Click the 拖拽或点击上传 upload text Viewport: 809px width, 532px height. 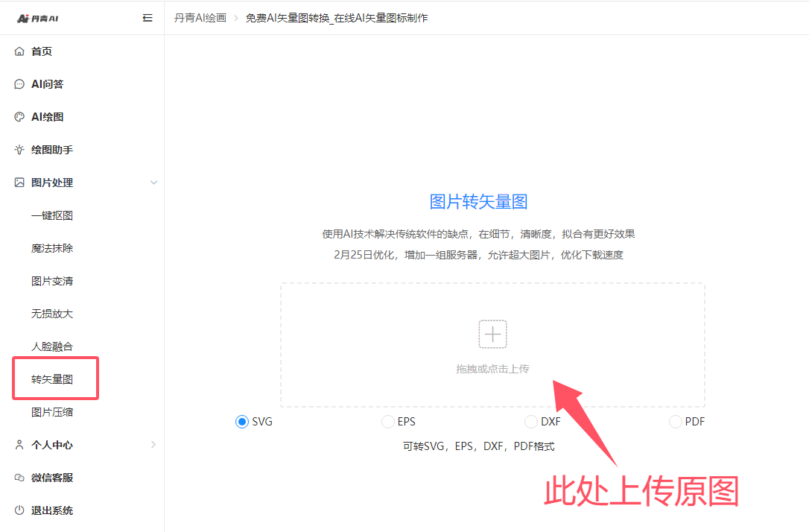click(492, 369)
